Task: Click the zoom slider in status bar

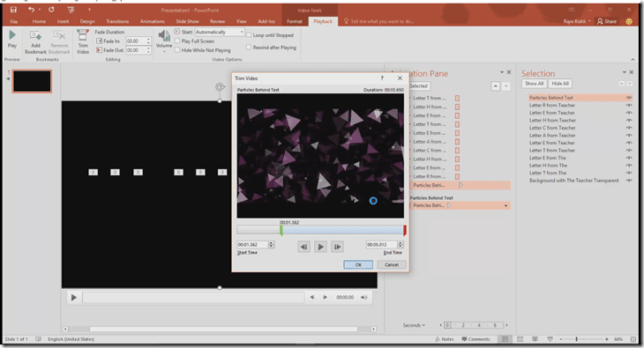Action: tap(577, 339)
